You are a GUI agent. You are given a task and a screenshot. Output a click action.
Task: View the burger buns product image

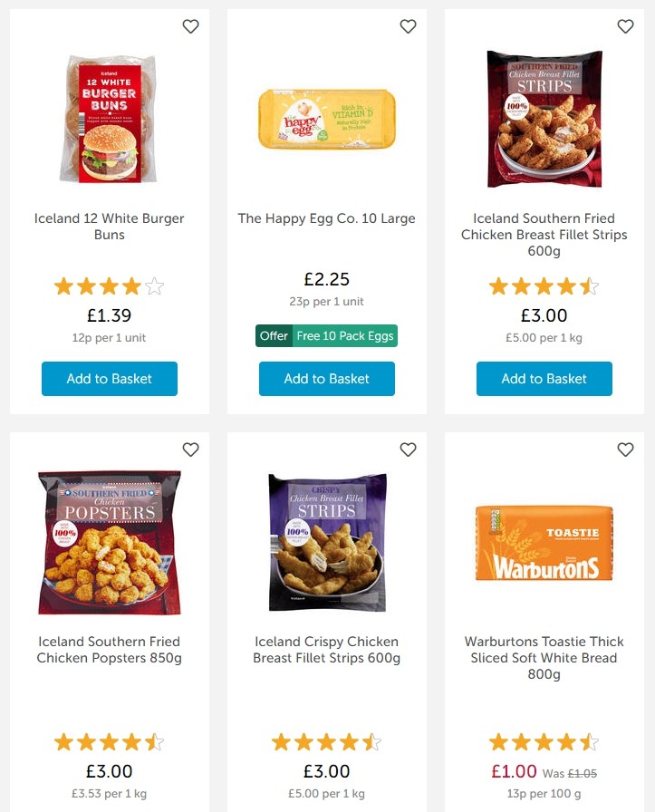pyautogui.click(x=110, y=120)
